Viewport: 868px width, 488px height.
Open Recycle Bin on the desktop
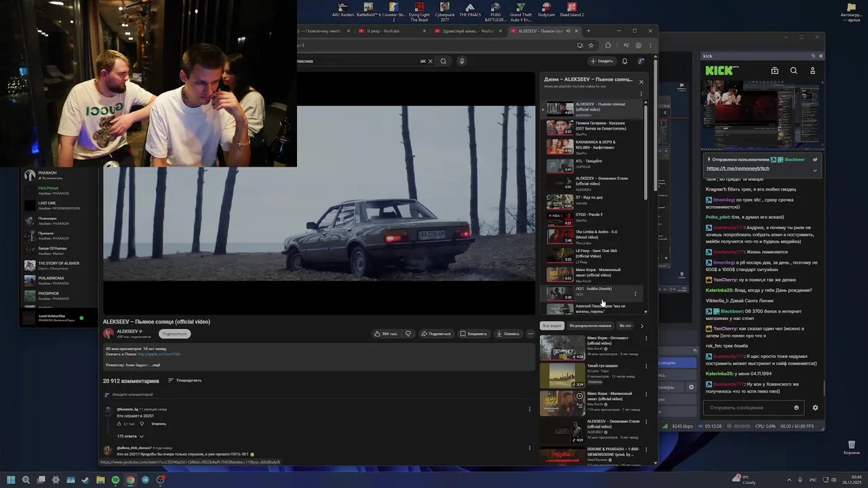pyautogui.click(x=850, y=447)
